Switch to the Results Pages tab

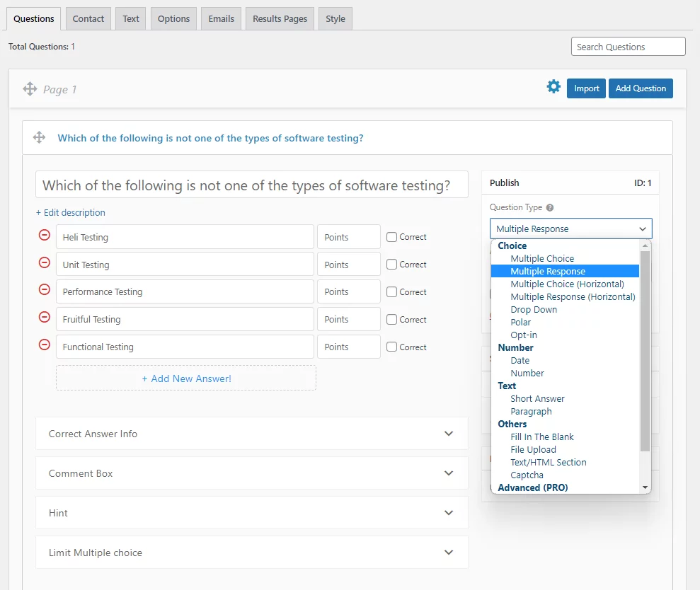coord(280,18)
